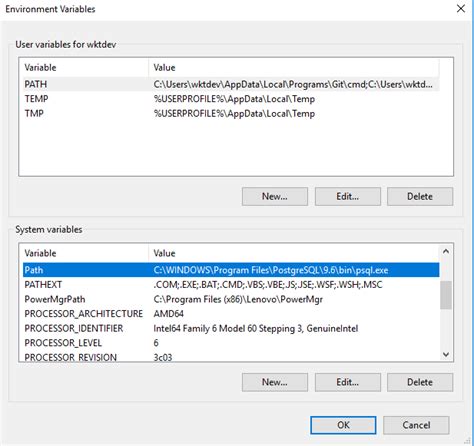Edit the selected user variable
Screen dimensions: 474x446
[348, 197]
